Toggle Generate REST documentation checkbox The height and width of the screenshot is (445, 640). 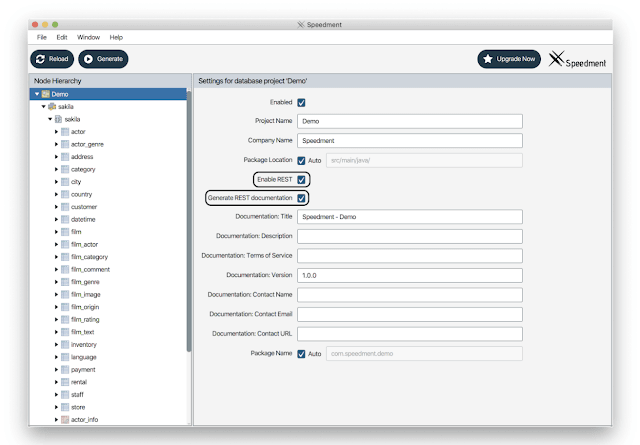pos(301,198)
